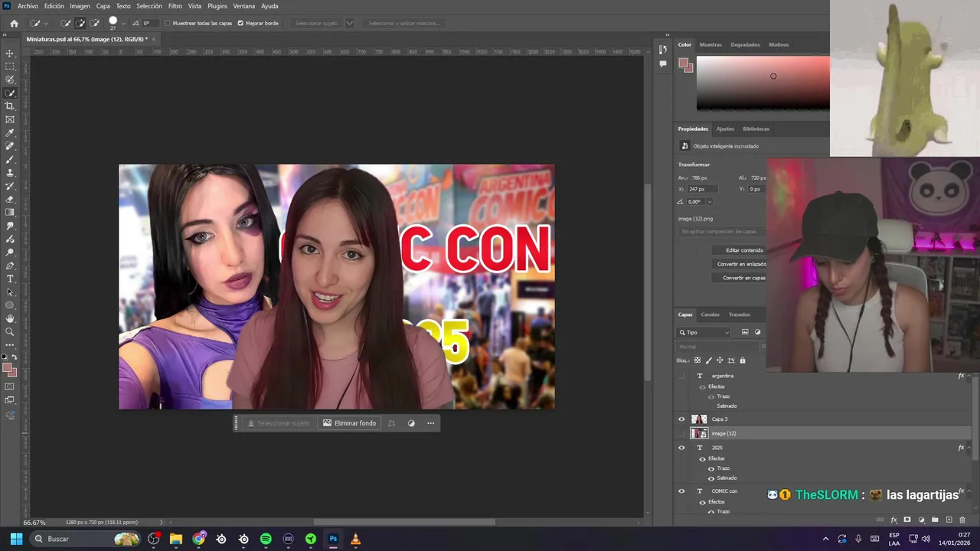The width and height of the screenshot is (980, 551).
Task: Select the Capa 3 layer thumbnail
Action: tap(699, 419)
